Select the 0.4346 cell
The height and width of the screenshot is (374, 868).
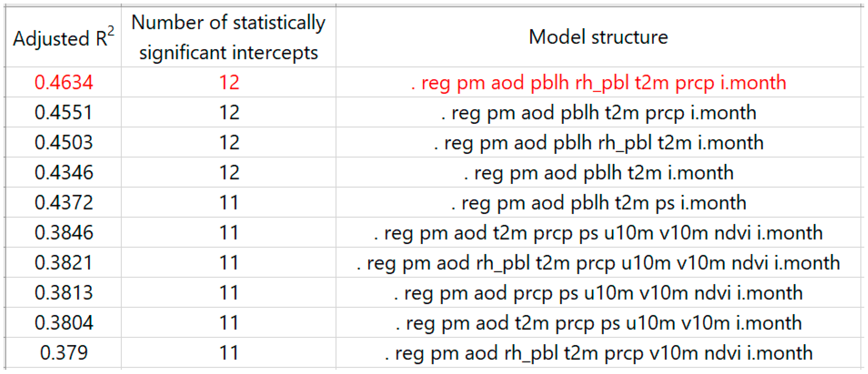coord(63,172)
